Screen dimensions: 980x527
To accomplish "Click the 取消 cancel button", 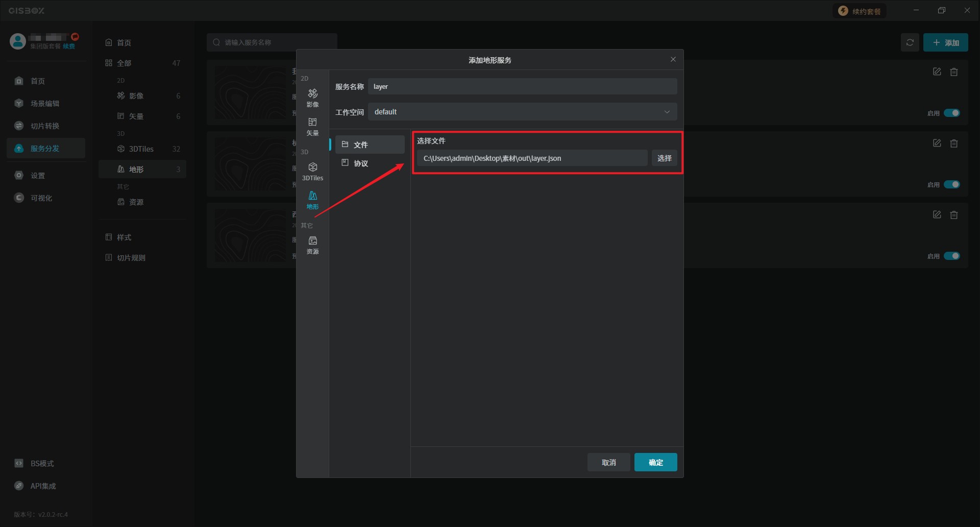I will pos(608,462).
